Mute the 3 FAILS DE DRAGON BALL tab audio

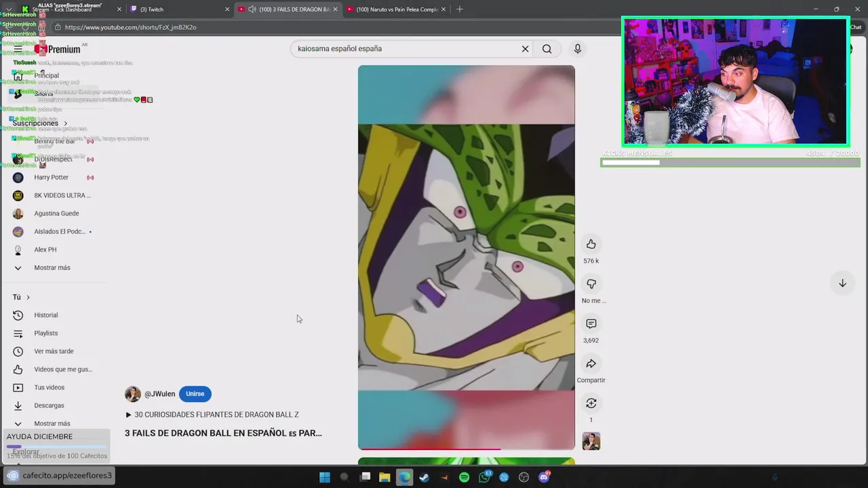(x=252, y=9)
